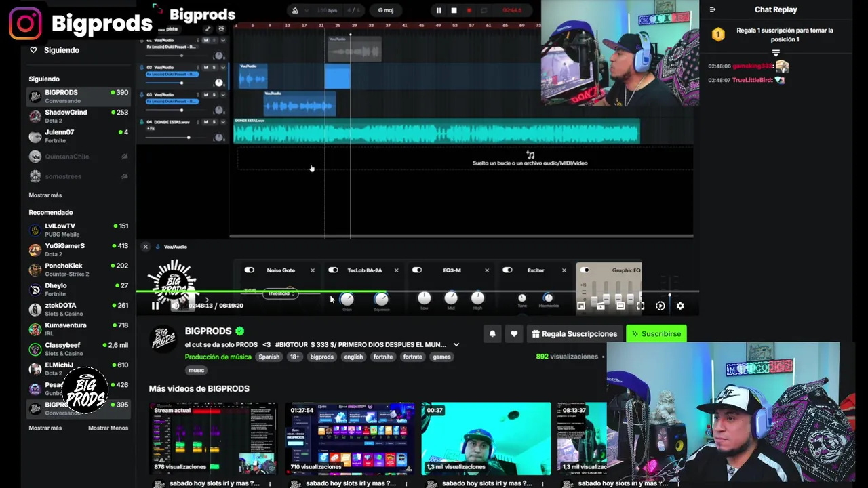
Task: Remove the Noise Gate effect
Action: point(313,270)
